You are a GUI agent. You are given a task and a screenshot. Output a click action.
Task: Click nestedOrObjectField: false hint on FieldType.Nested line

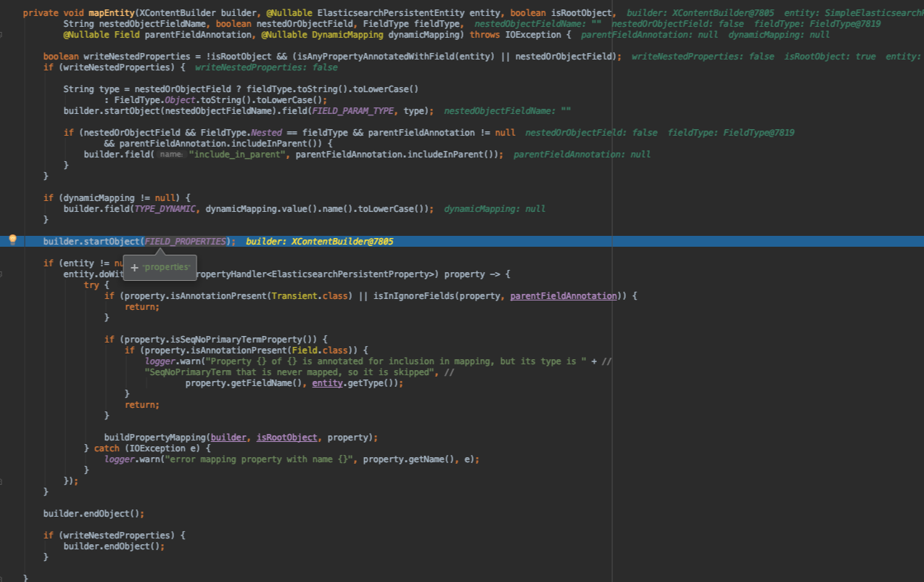[x=591, y=133]
